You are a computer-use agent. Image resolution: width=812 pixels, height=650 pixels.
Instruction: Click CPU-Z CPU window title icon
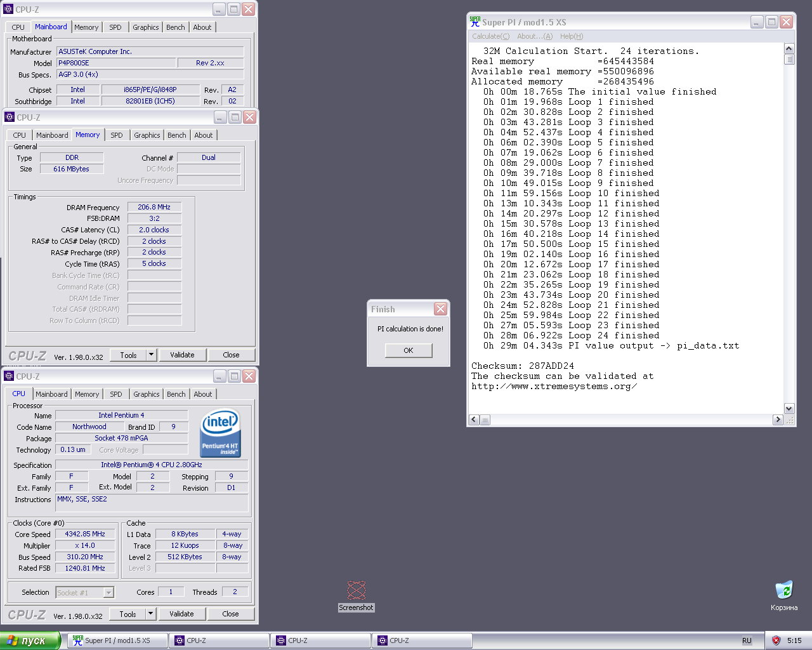pos(9,376)
